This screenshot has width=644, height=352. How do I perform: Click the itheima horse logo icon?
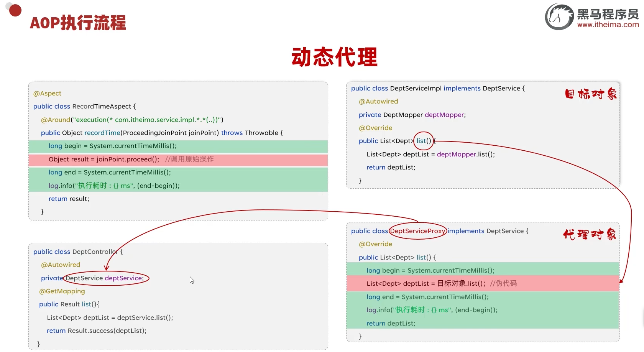[559, 16]
